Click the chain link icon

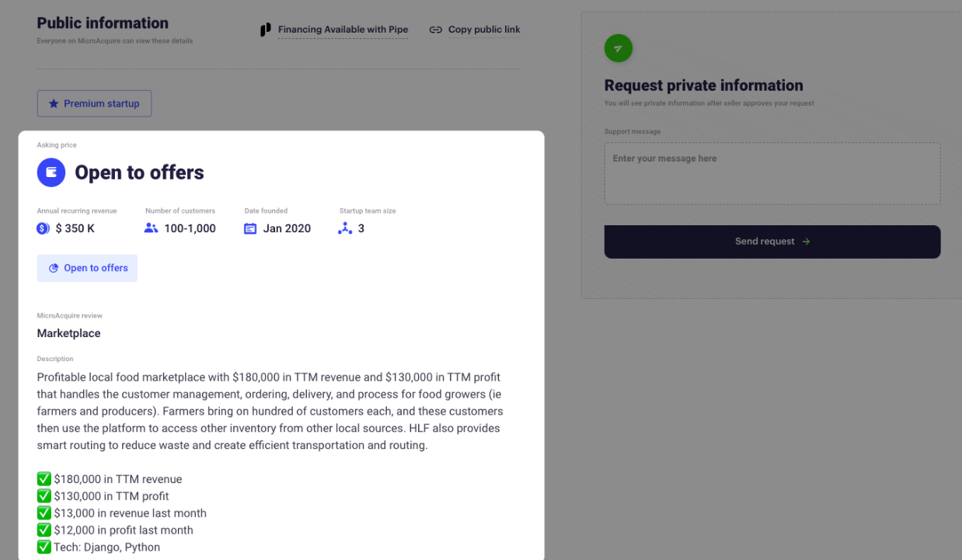(435, 30)
